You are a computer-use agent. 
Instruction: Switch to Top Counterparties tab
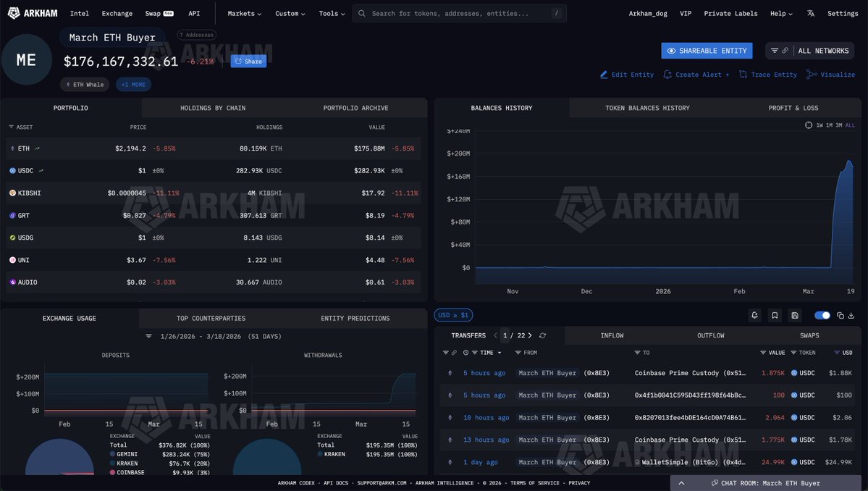211,319
